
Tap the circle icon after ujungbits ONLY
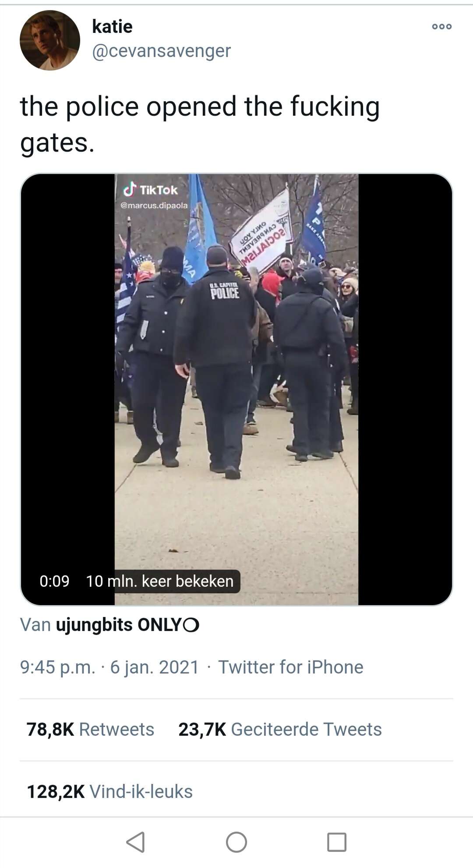pos(191,625)
